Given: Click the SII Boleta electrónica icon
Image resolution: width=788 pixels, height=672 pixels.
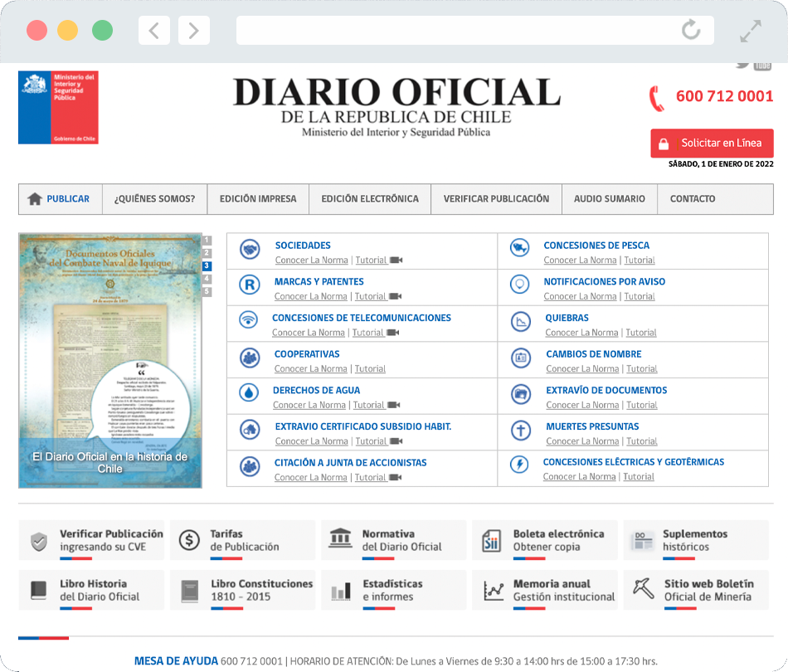Looking at the screenshot, I should [492, 541].
